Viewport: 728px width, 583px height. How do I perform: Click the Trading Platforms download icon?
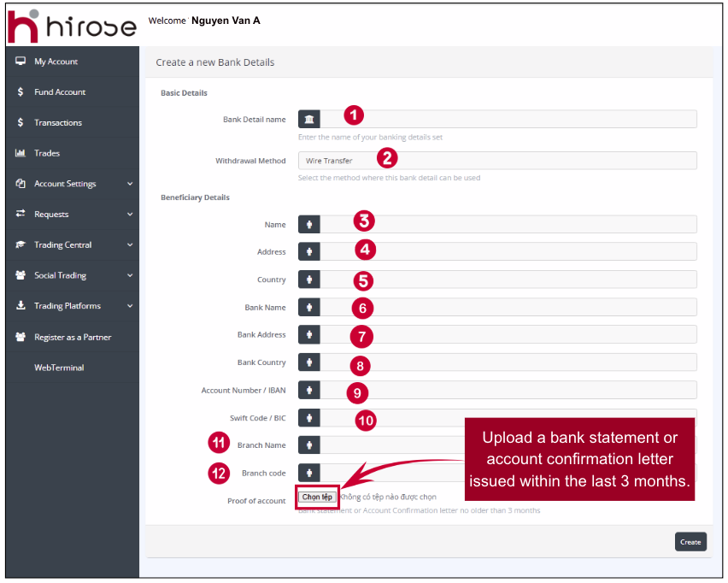click(x=21, y=306)
